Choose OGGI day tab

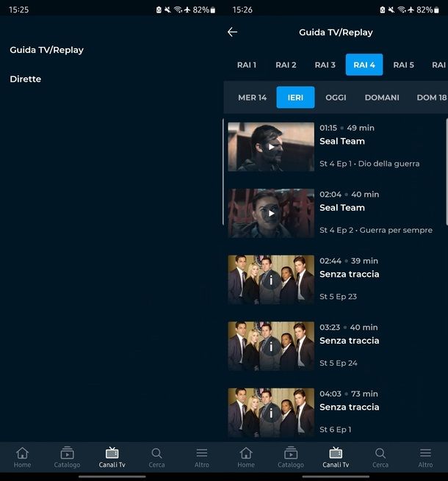(336, 98)
